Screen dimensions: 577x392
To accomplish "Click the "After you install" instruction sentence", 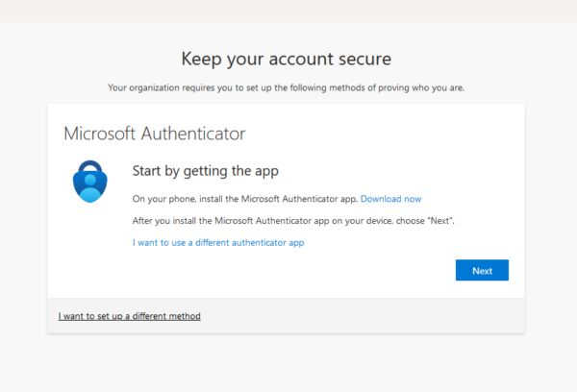I will (292, 221).
